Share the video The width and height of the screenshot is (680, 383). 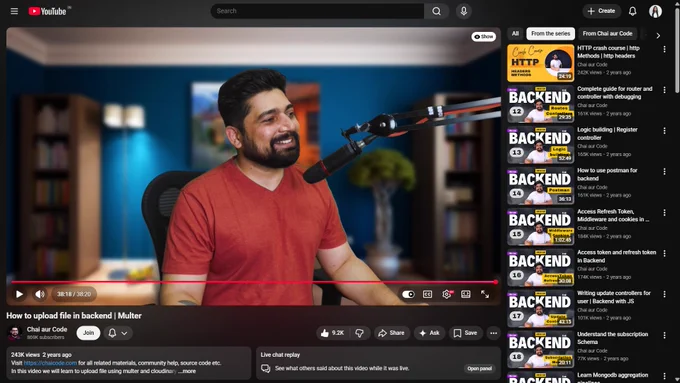click(392, 333)
